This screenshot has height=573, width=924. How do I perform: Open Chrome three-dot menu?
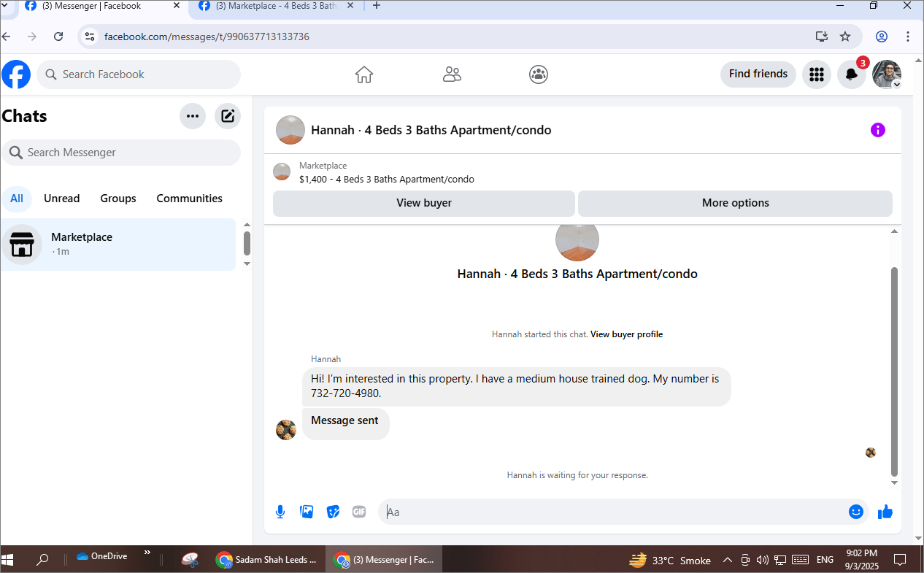[909, 36]
